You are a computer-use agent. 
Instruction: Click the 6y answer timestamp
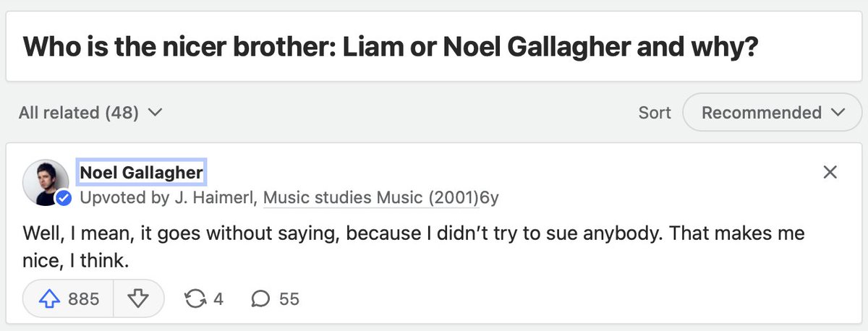pos(489,197)
